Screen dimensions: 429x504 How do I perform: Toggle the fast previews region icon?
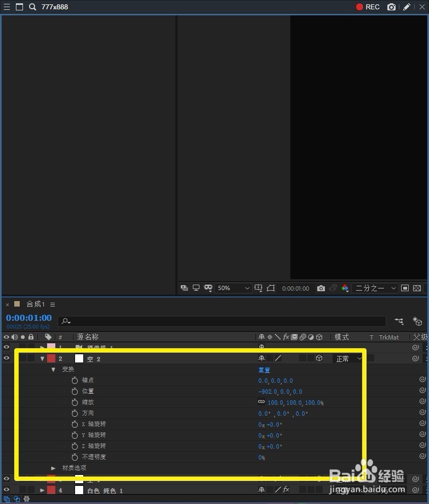click(405, 288)
